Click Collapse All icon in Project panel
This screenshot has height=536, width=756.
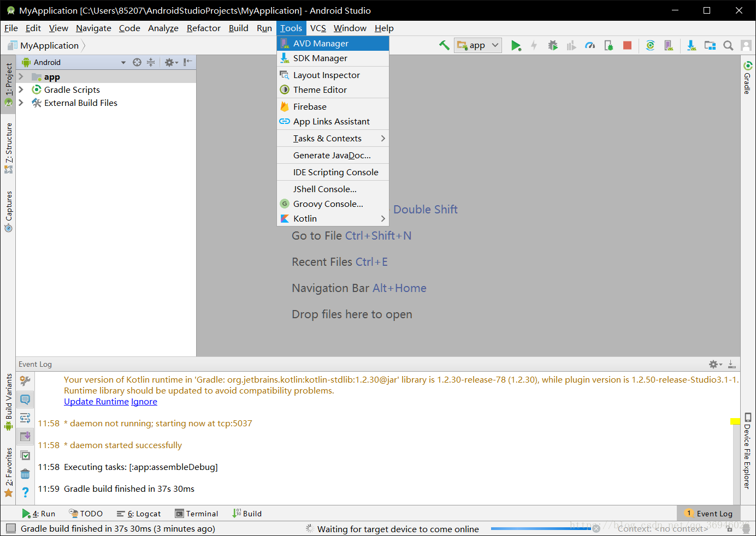[x=151, y=62]
